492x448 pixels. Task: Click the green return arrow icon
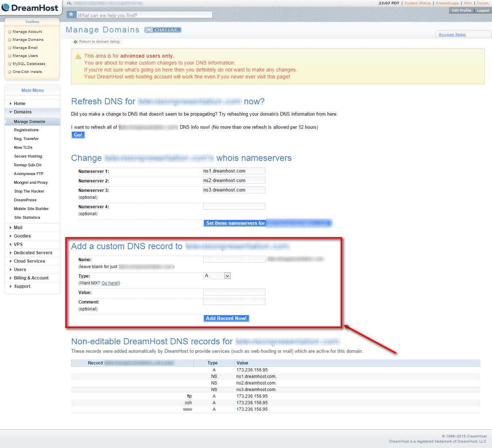(x=75, y=41)
